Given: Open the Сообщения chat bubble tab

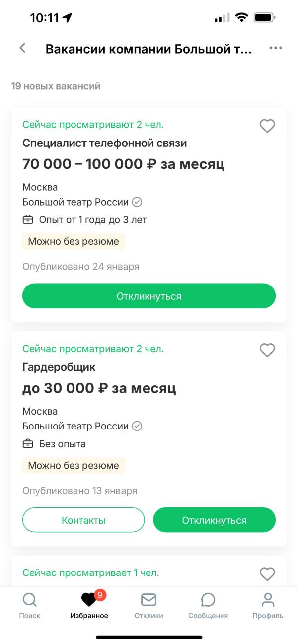Looking at the screenshot, I should (208, 606).
